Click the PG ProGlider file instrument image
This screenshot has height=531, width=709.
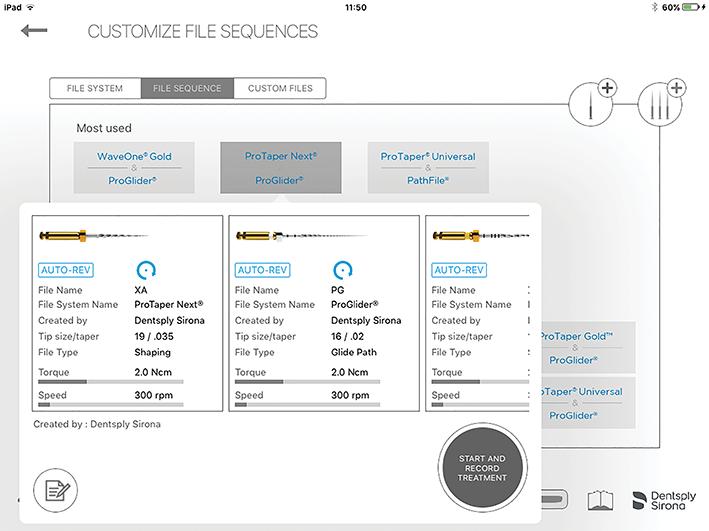(x=302, y=236)
